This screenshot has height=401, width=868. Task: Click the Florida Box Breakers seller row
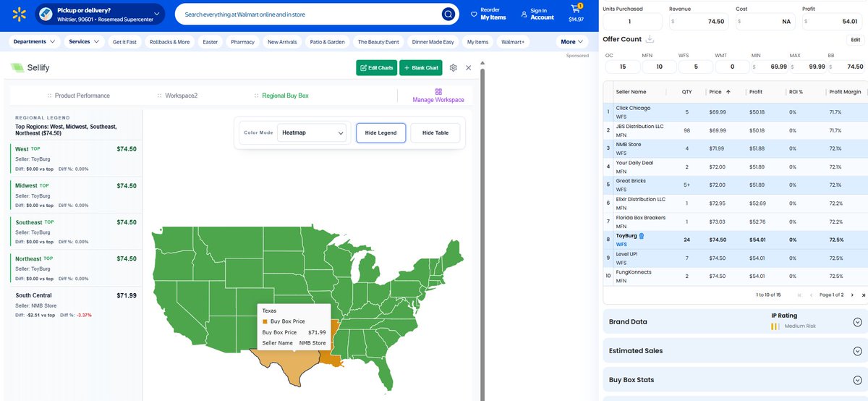coord(736,221)
